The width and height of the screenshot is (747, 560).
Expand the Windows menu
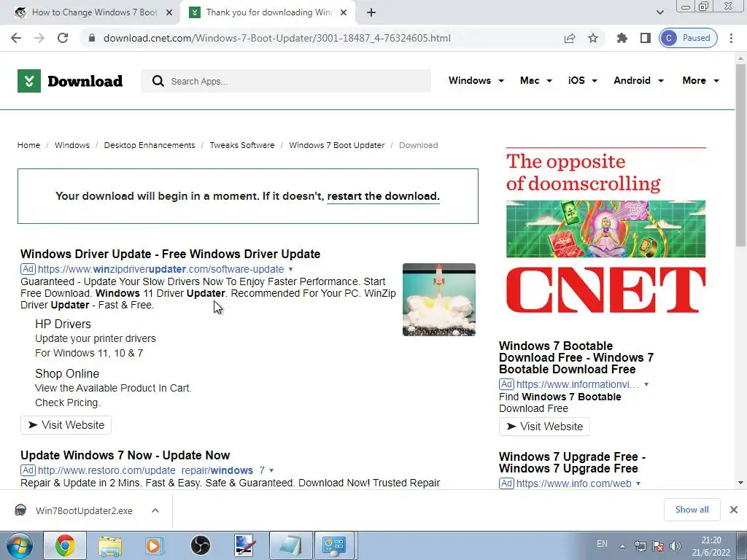(x=476, y=80)
